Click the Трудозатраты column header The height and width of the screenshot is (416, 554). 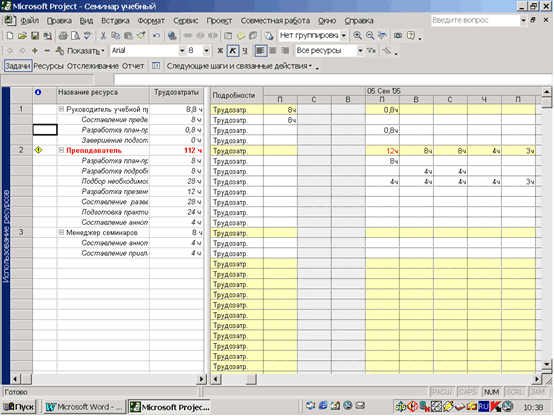[176, 95]
